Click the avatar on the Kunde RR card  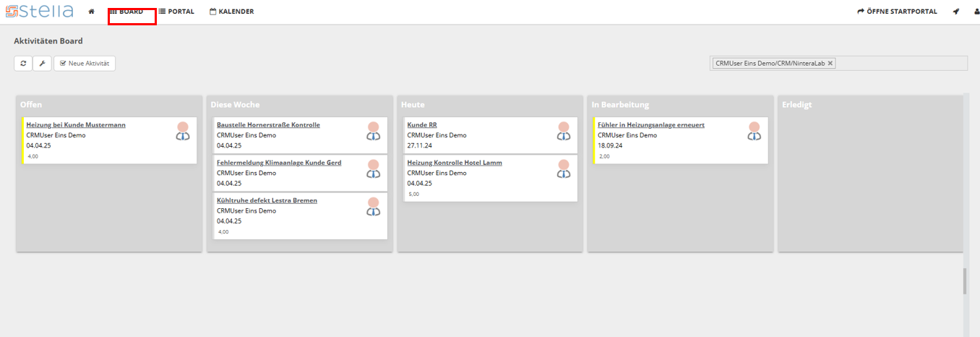[564, 131]
